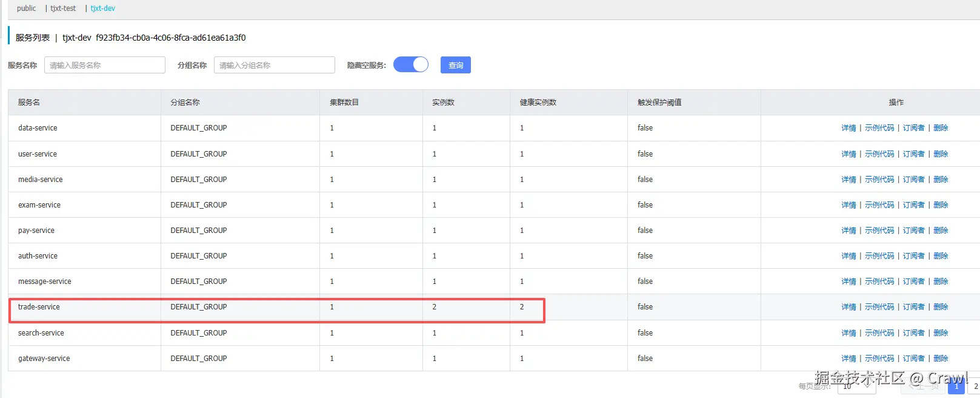Click DEFAULT_GROUP in the trade-service row

199,307
